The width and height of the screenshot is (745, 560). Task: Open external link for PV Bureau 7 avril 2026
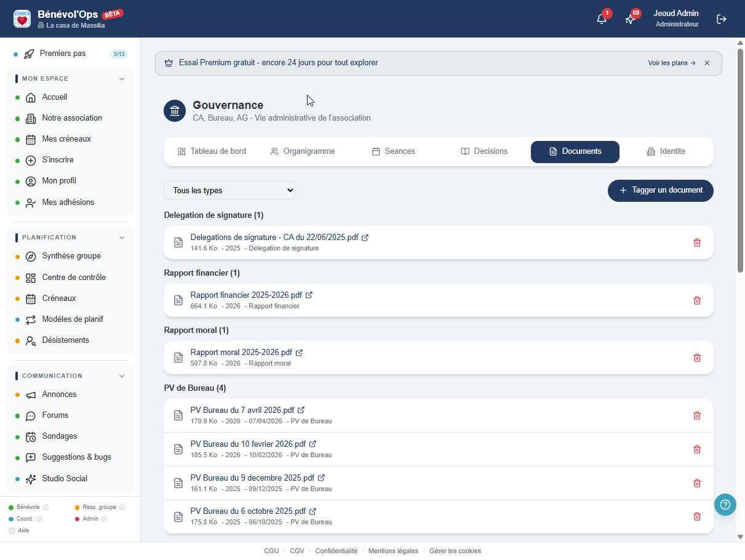click(301, 410)
